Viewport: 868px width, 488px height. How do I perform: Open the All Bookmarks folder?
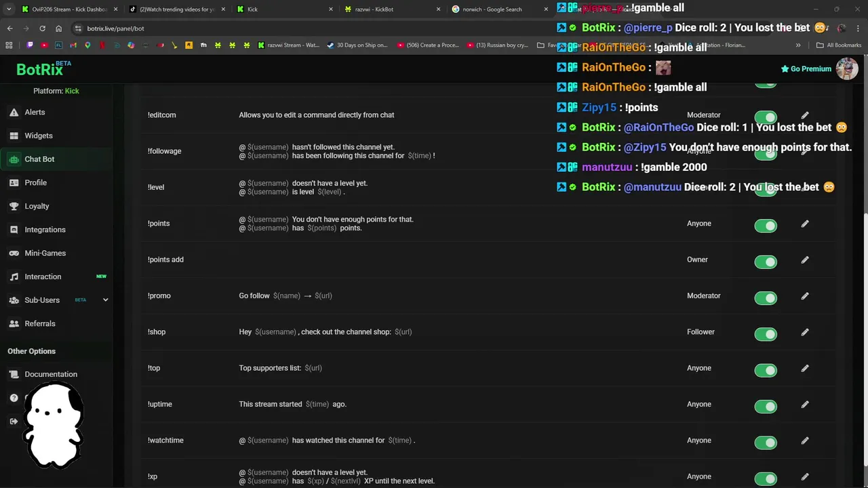[839, 45]
